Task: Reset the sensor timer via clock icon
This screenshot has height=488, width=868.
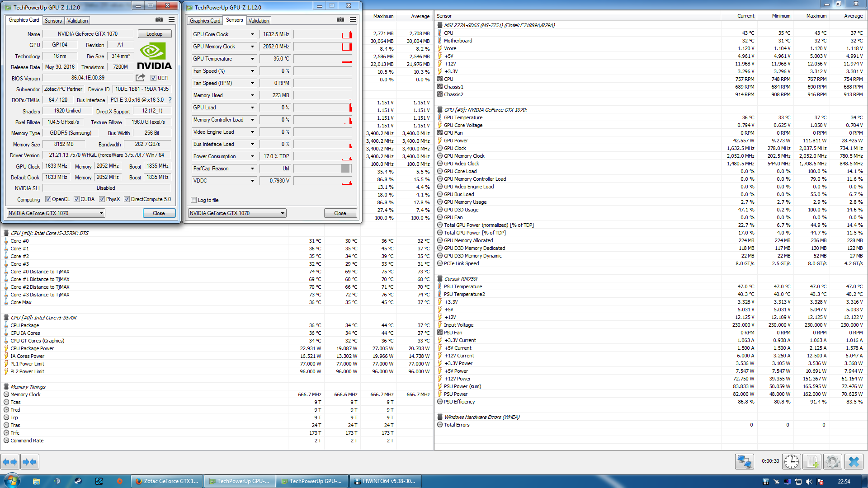Action: coord(792,462)
